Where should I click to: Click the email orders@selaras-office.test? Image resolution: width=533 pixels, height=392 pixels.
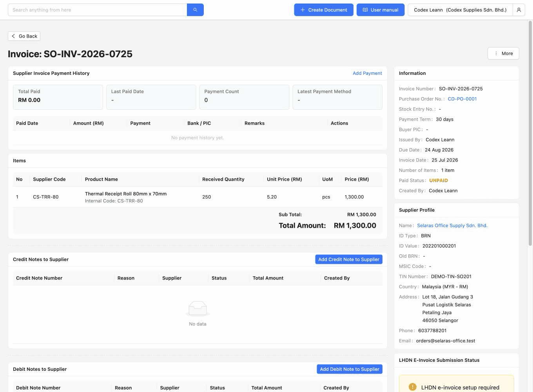[446, 341]
